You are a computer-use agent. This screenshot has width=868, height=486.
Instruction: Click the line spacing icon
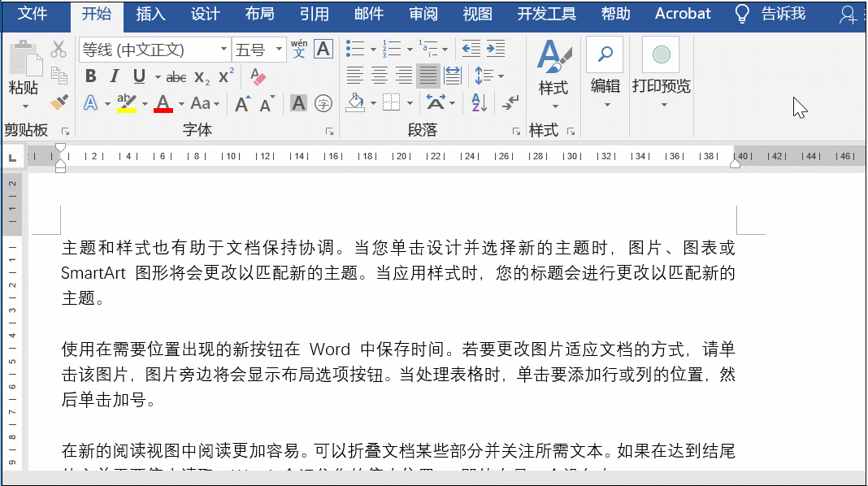484,76
